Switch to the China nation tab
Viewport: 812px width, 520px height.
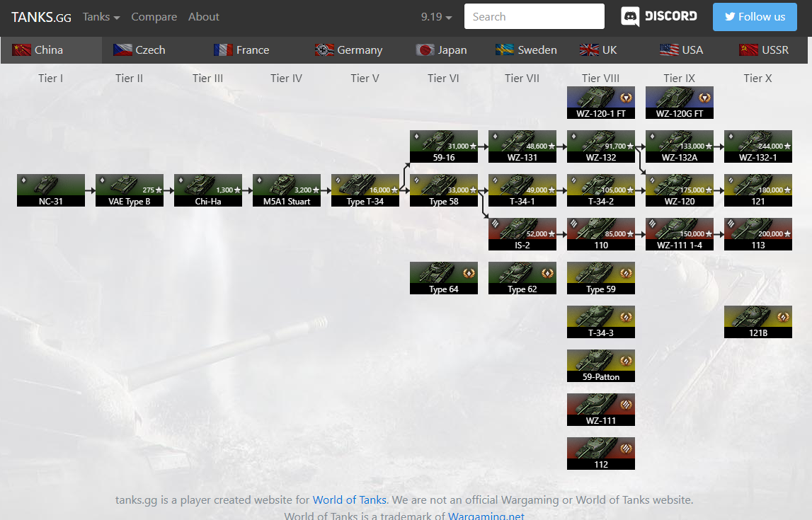51,50
